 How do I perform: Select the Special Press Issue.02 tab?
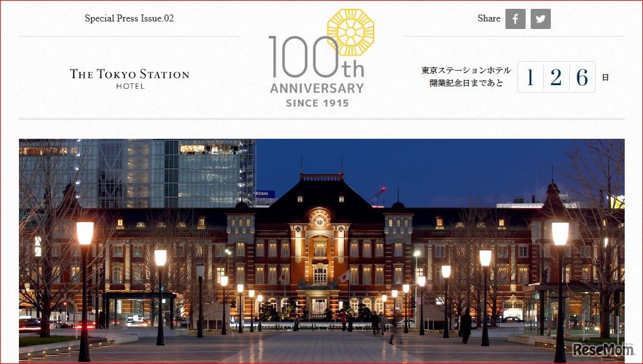pyautogui.click(x=129, y=18)
